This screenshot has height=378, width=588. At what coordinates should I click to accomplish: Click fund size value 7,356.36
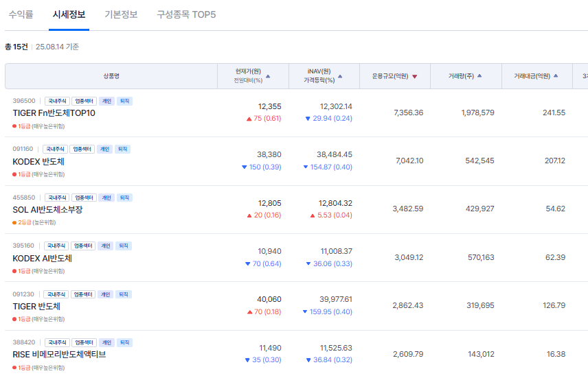(409, 113)
